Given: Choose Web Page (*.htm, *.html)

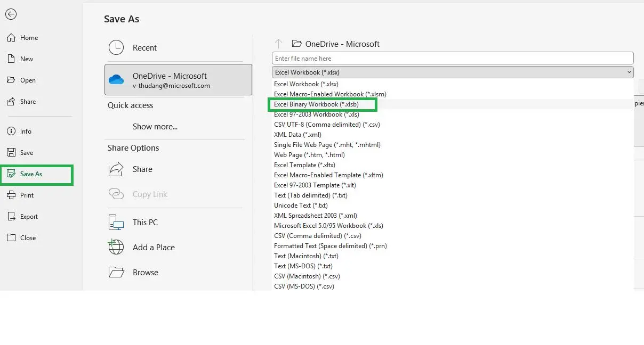Looking at the screenshot, I should (x=309, y=155).
